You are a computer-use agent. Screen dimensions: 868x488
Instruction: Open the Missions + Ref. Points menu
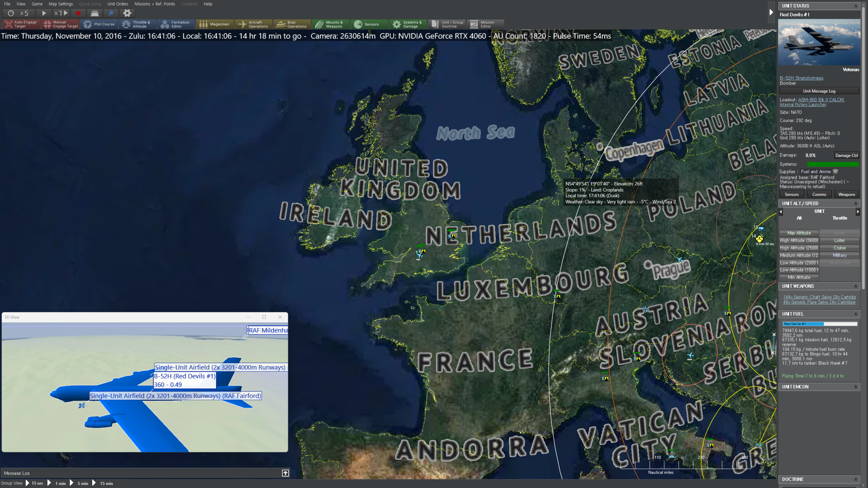[x=155, y=4]
